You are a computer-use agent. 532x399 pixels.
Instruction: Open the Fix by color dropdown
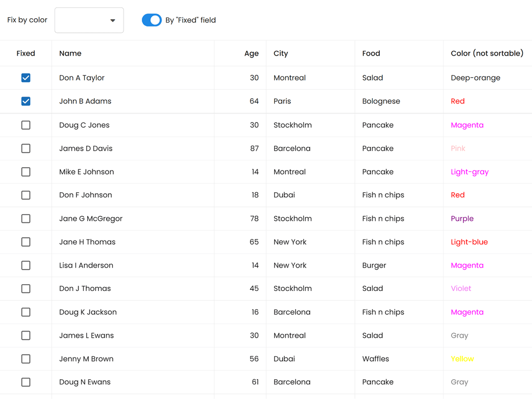click(x=89, y=20)
